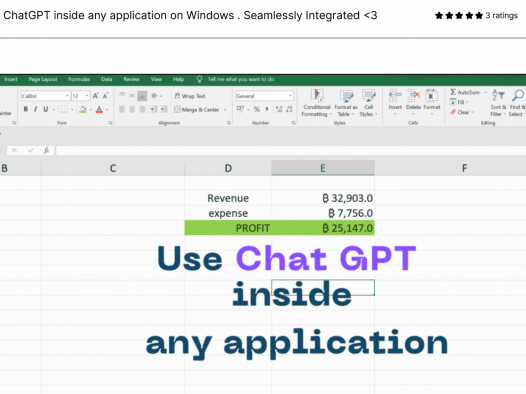
Task: Select the ฿ 32,903.0 revenue cell
Action: pyautogui.click(x=323, y=198)
